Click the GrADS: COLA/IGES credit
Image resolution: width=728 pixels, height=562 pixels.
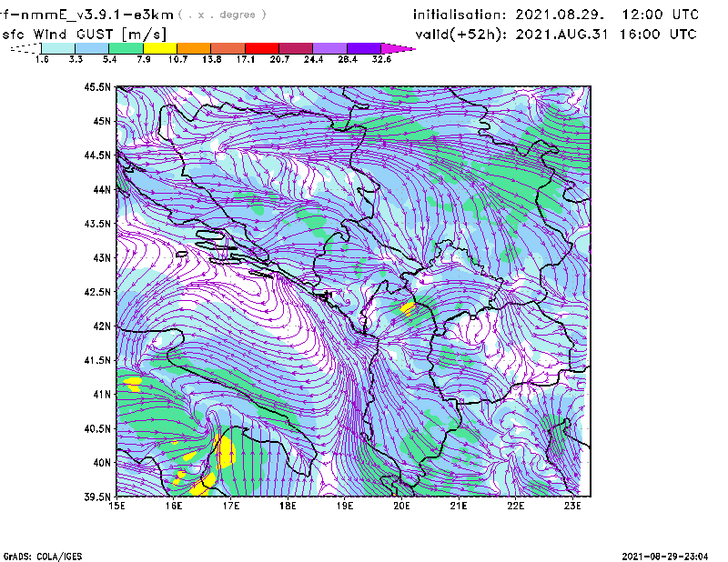click(43, 557)
